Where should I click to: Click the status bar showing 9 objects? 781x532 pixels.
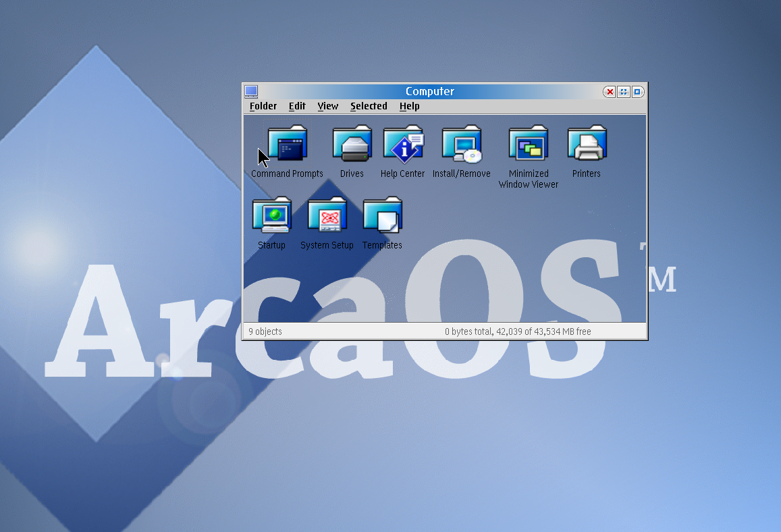pos(444,331)
